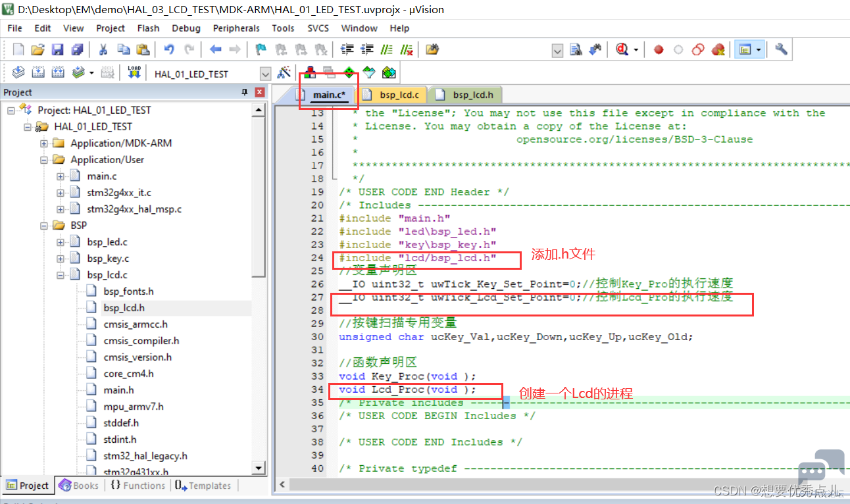
Task: Rebuild all target files icon
Action: pos(58,72)
